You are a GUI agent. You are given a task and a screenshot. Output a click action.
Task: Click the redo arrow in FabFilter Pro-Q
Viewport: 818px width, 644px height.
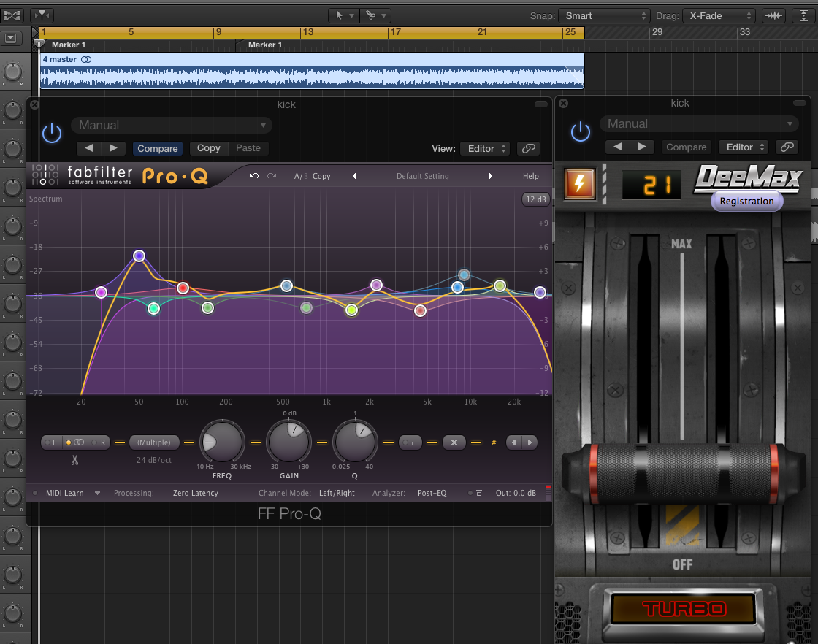point(272,176)
